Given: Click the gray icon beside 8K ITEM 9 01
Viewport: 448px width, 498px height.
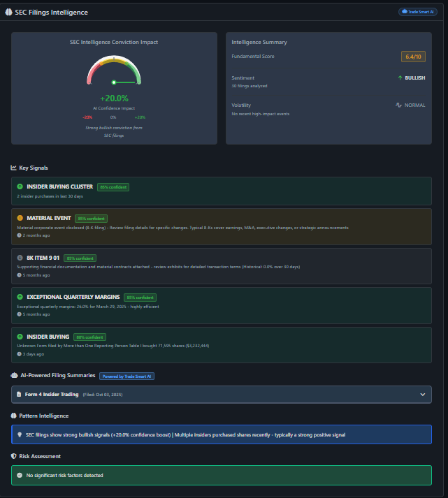Looking at the screenshot, I should tap(20, 258).
